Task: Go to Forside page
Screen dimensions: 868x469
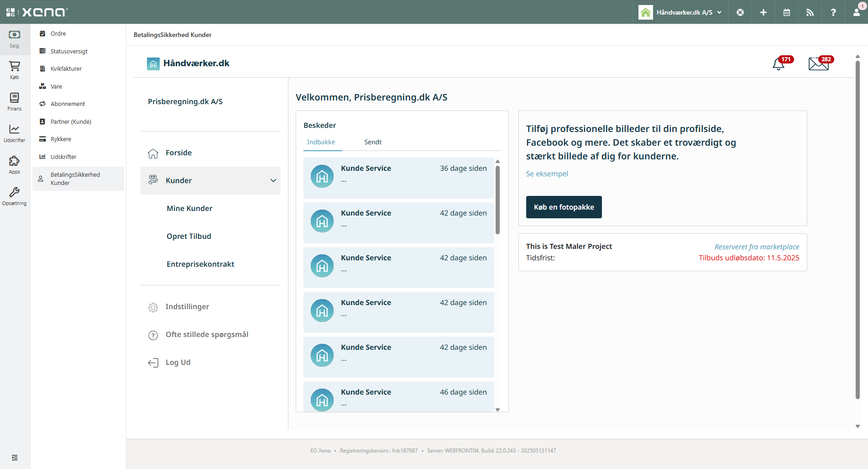Action: (178, 153)
